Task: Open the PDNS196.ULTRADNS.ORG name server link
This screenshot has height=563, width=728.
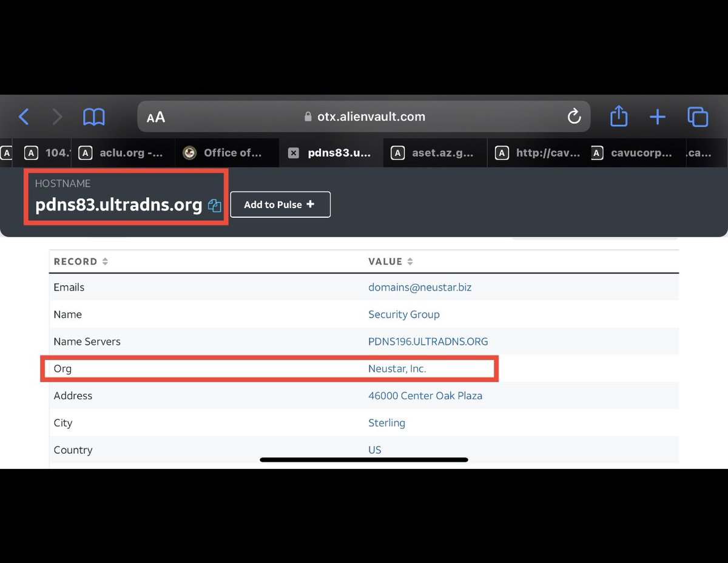Action: tap(428, 342)
